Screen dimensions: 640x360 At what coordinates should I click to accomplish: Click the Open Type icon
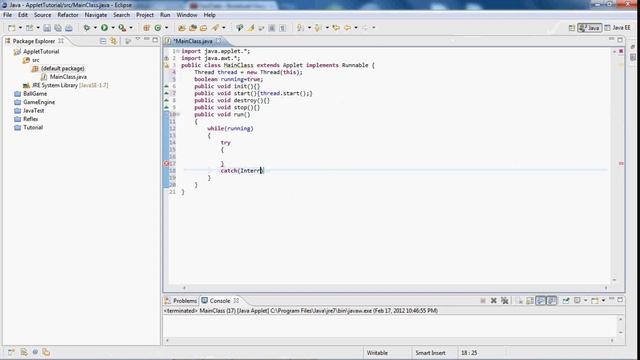182,28
